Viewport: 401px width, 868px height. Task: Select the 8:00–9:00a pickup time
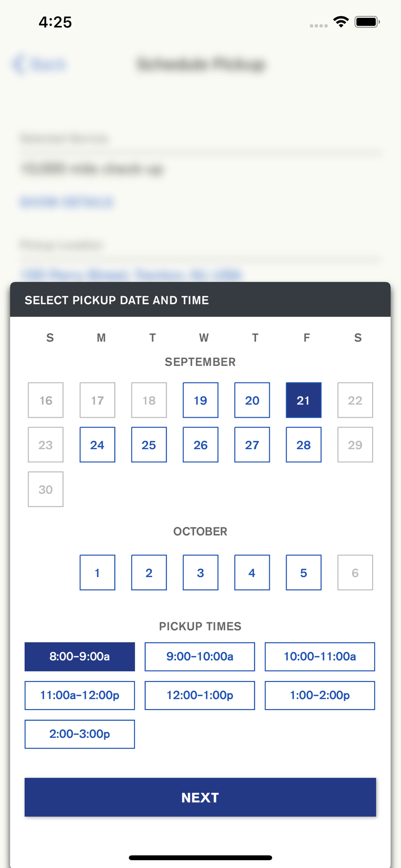(x=80, y=657)
